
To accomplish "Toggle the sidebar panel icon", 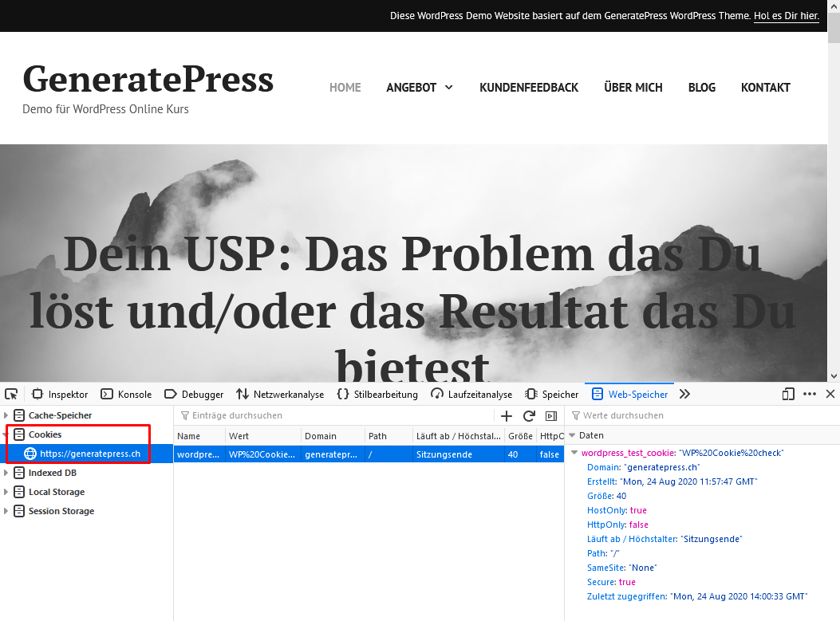I will click(551, 416).
